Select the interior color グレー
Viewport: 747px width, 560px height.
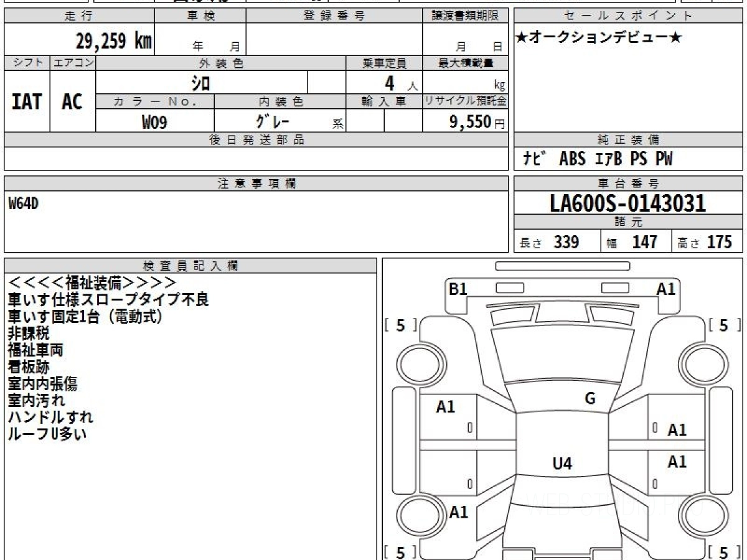pos(273,120)
